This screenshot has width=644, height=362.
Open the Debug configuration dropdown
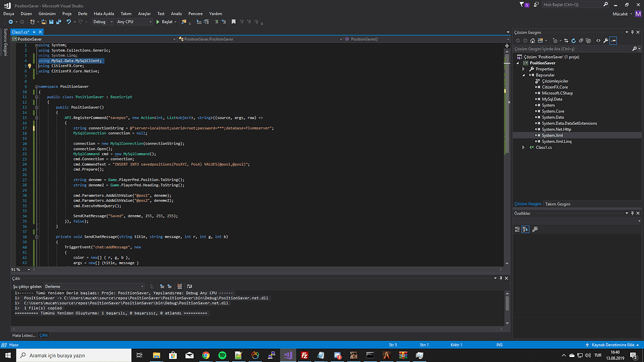click(102, 21)
